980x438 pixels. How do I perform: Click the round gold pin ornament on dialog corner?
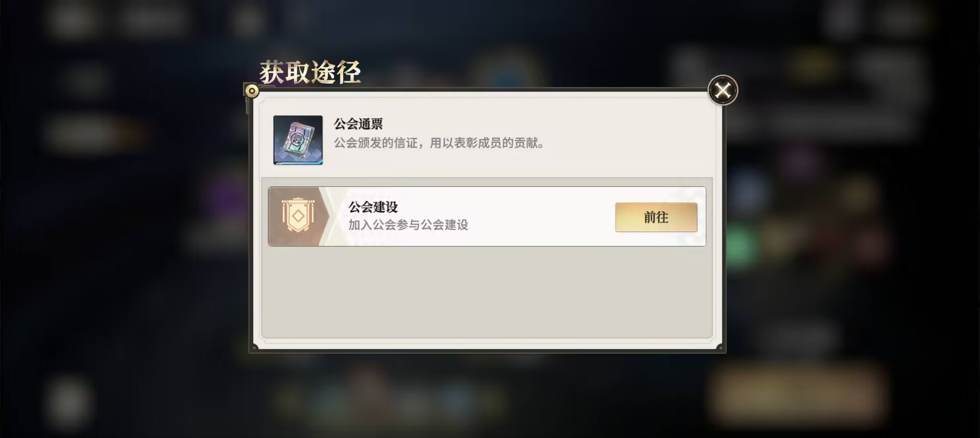[x=252, y=91]
